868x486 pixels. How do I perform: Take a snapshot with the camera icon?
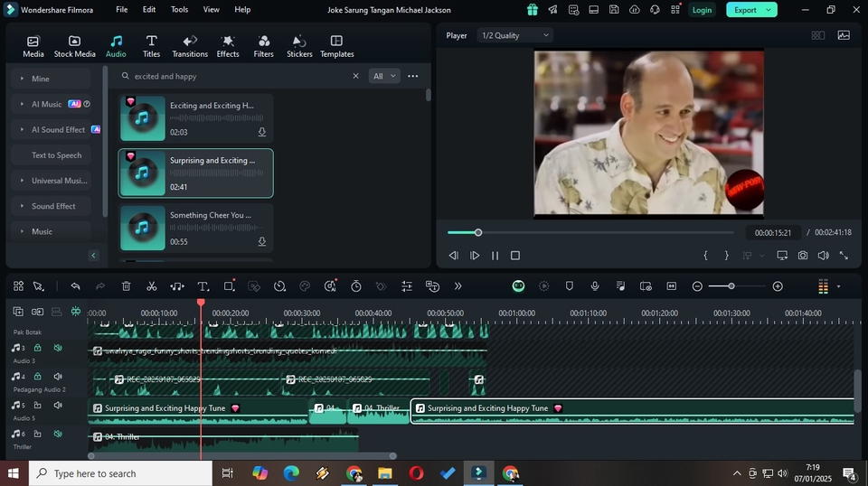coord(802,256)
